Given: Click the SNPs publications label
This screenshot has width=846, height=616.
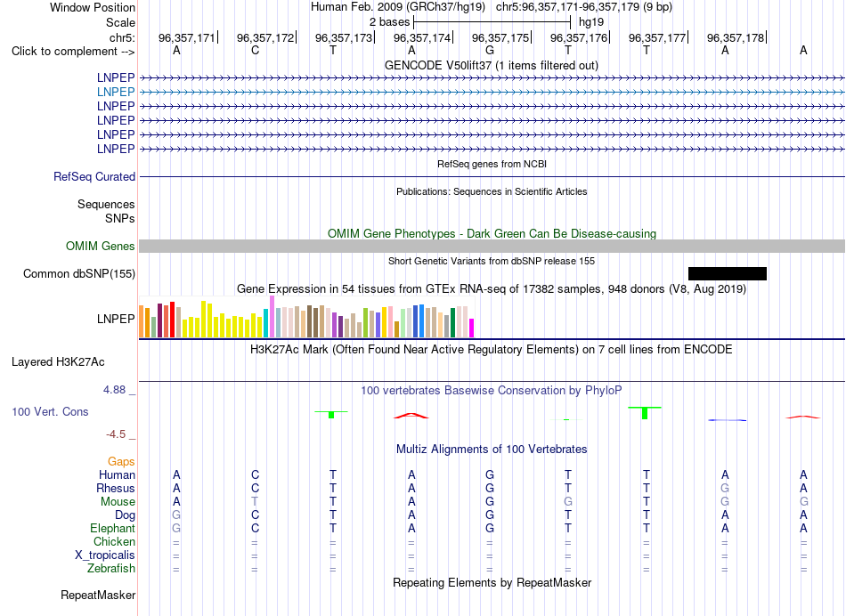Looking at the screenshot, I should (120, 218).
